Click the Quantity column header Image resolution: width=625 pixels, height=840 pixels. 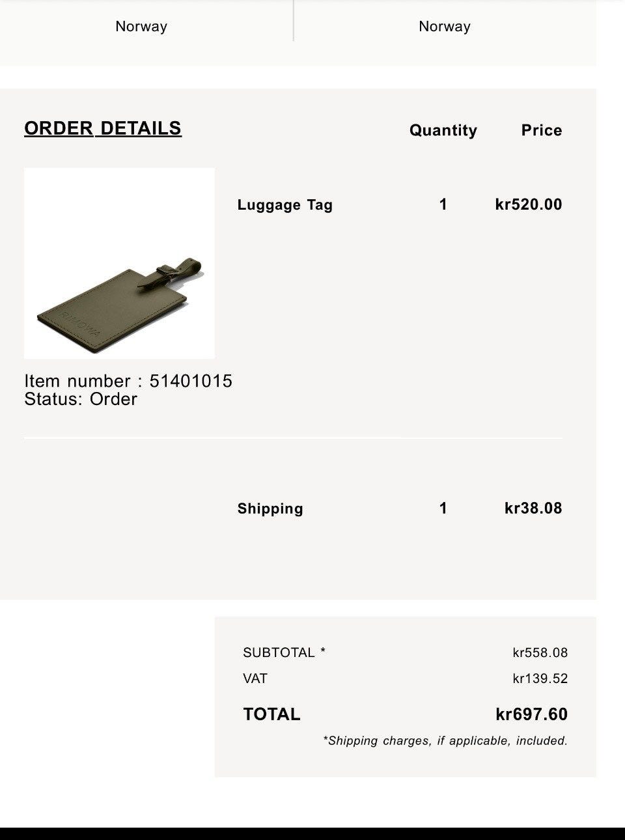(443, 130)
